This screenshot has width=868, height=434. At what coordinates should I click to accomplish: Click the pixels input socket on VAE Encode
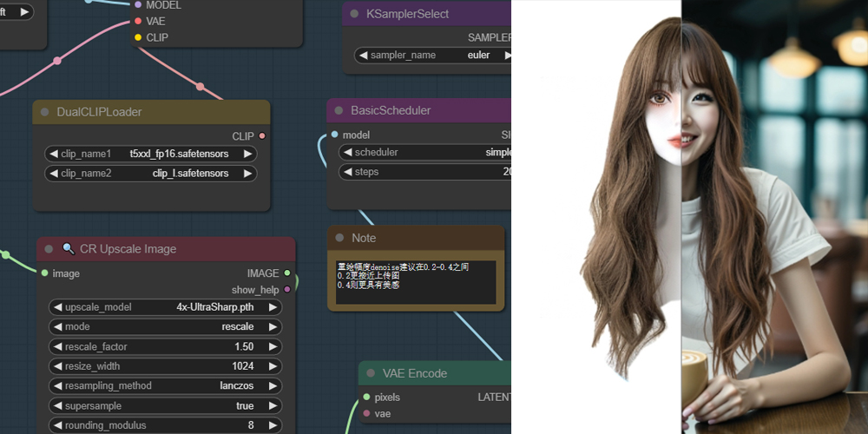[366, 397]
